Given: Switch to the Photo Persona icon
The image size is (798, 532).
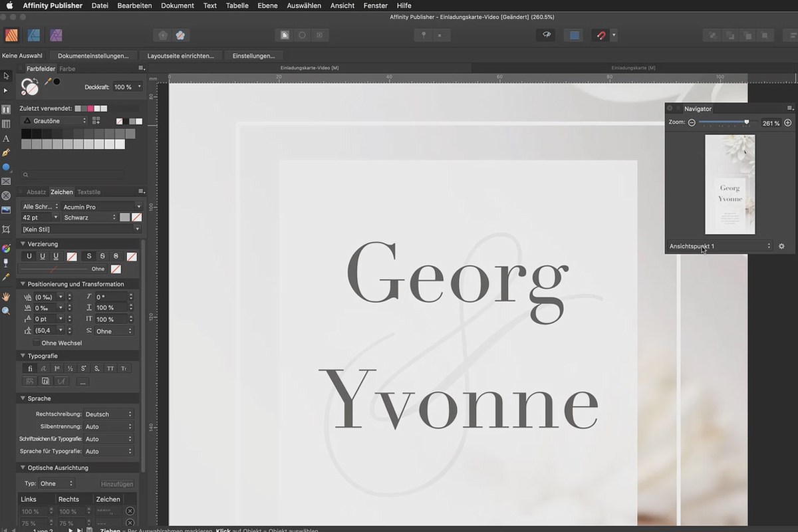Looking at the screenshot, I should (x=56, y=35).
